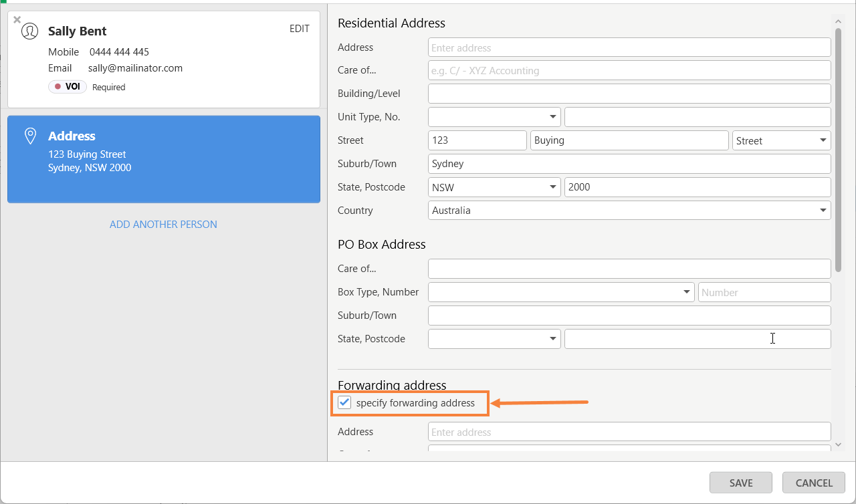
Task: Click the scrollbar up arrow
Action: [x=839, y=22]
